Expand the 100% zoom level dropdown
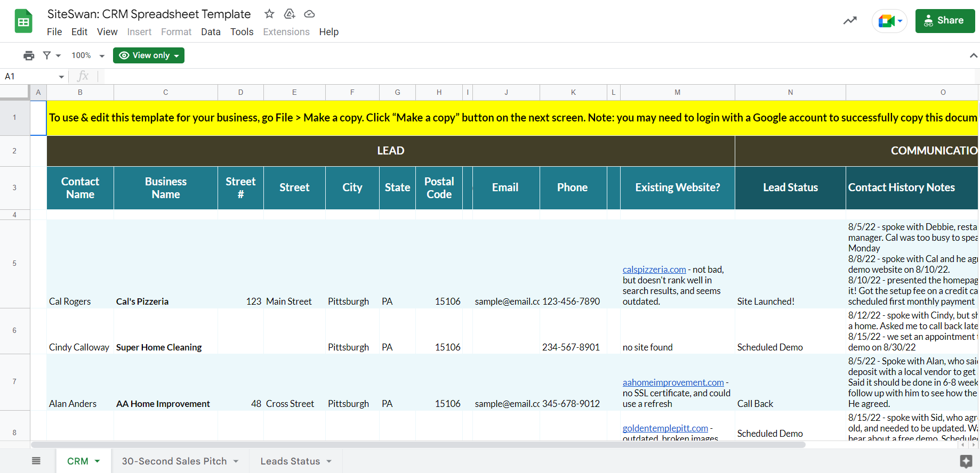The height and width of the screenshot is (473, 980). (88, 55)
